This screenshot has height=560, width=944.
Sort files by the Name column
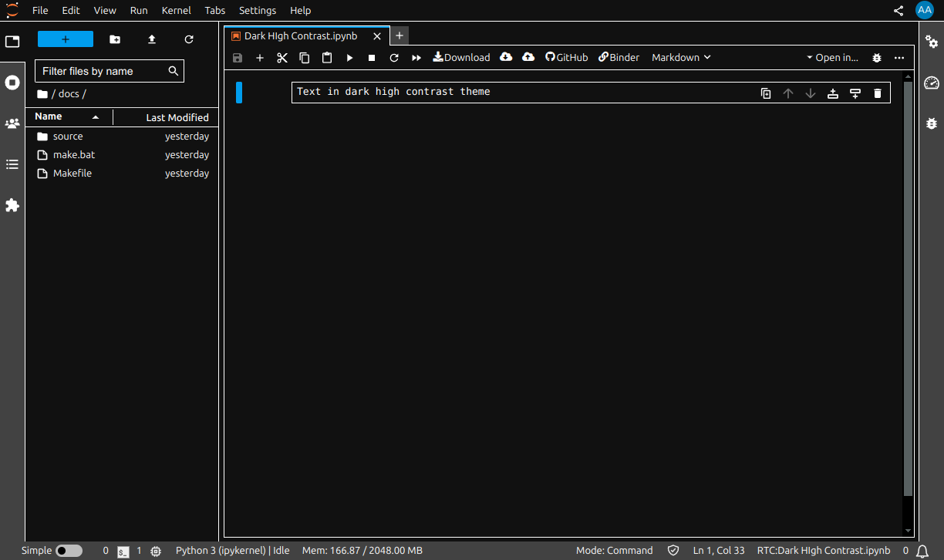coord(69,116)
